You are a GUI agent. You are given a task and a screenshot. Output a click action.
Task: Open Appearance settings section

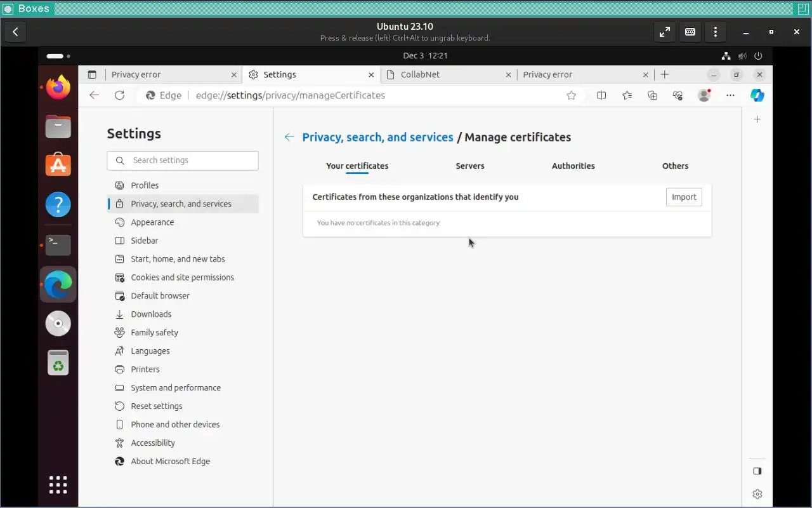[x=183, y=222]
